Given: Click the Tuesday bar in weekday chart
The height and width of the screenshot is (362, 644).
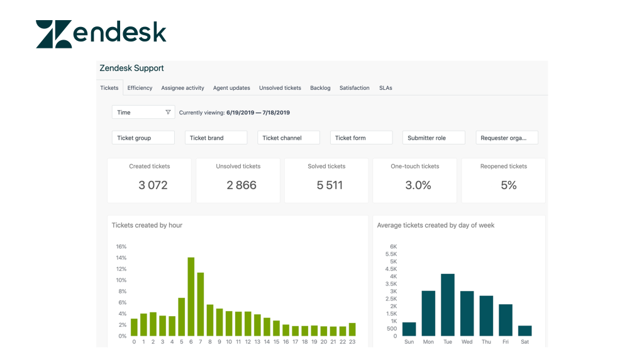Looking at the screenshot, I should pos(448,305).
